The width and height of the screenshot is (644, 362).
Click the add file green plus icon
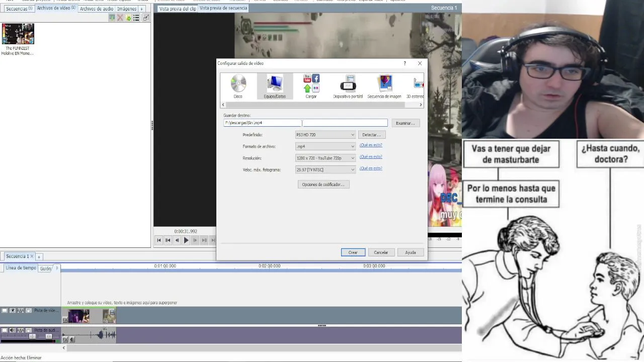click(128, 18)
